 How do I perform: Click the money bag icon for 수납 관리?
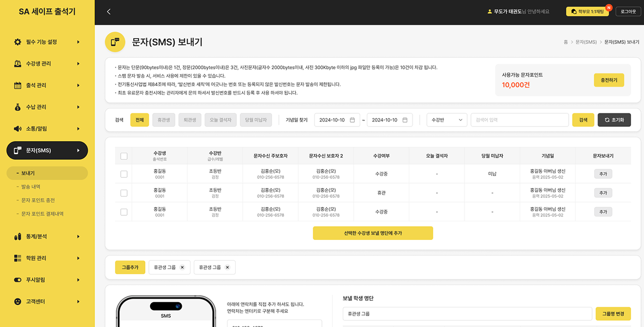[x=17, y=107]
